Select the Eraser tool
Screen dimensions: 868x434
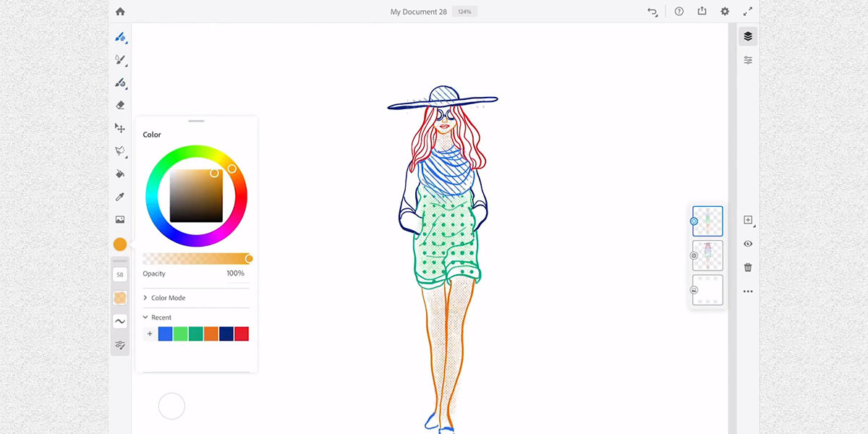coord(120,105)
